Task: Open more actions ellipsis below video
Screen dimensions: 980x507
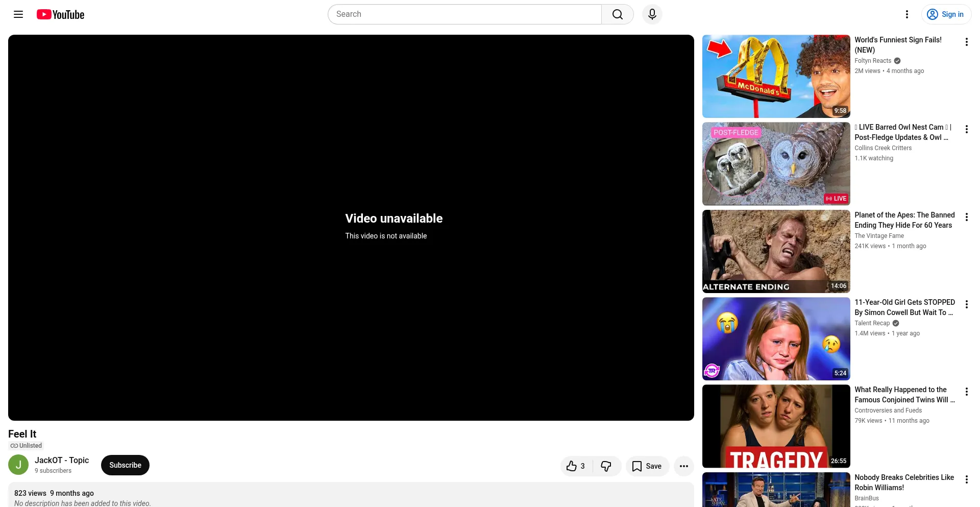Action: pyautogui.click(x=684, y=466)
